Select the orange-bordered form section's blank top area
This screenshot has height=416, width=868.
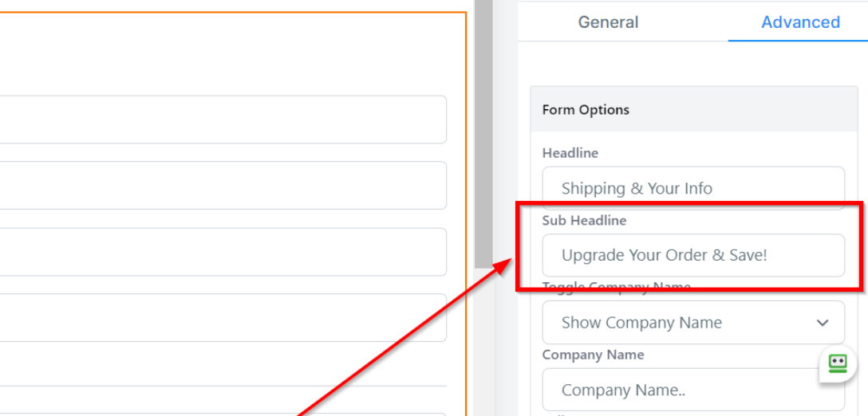pos(231,52)
